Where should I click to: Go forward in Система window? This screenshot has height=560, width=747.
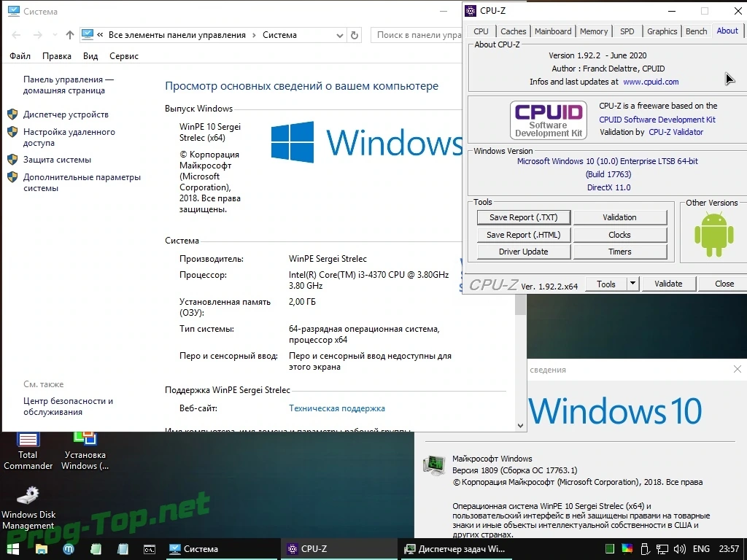(38, 35)
